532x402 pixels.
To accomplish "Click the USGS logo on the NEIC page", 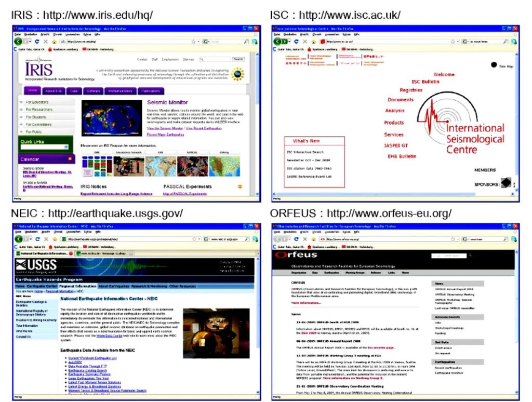I will (x=36, y=266).
